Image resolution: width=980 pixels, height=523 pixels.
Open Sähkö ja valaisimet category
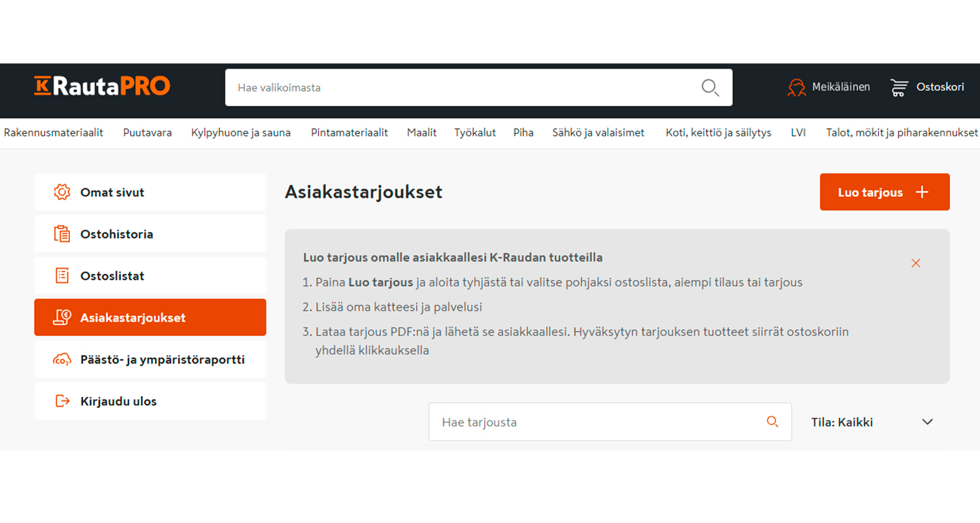tap(598, 133)
